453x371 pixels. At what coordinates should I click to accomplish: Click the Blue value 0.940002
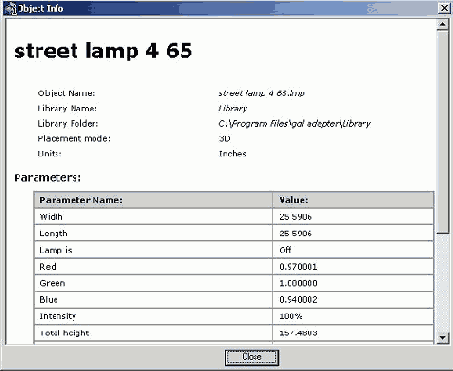click(353, 300)
